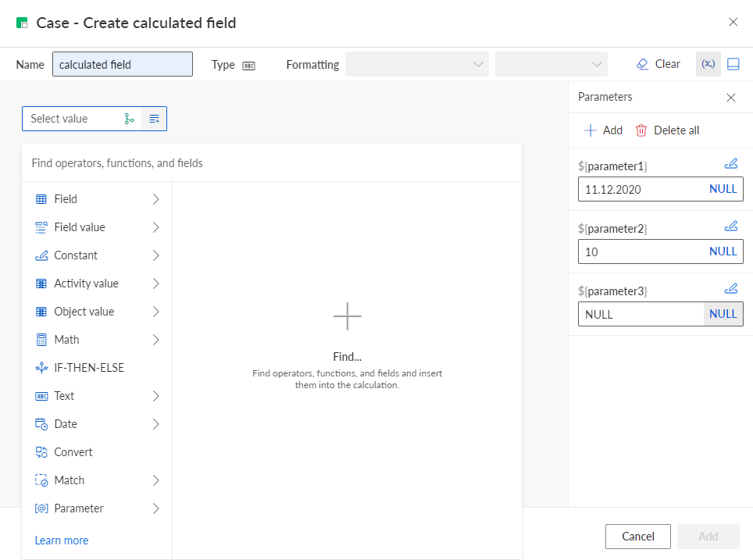
Task: Toggle the bottom panel layout icon
Action: point(733,64)
